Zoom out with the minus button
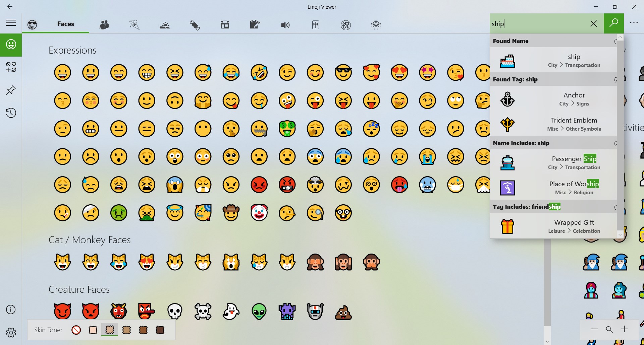Image resolution: width=644 pixels, height=345 pixels. (594, 329)
